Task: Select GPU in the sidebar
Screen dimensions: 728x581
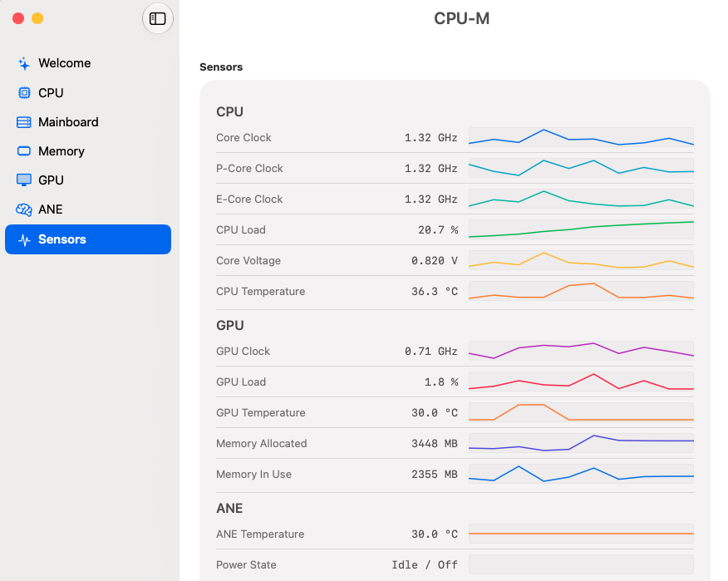Action: (88, 180)
